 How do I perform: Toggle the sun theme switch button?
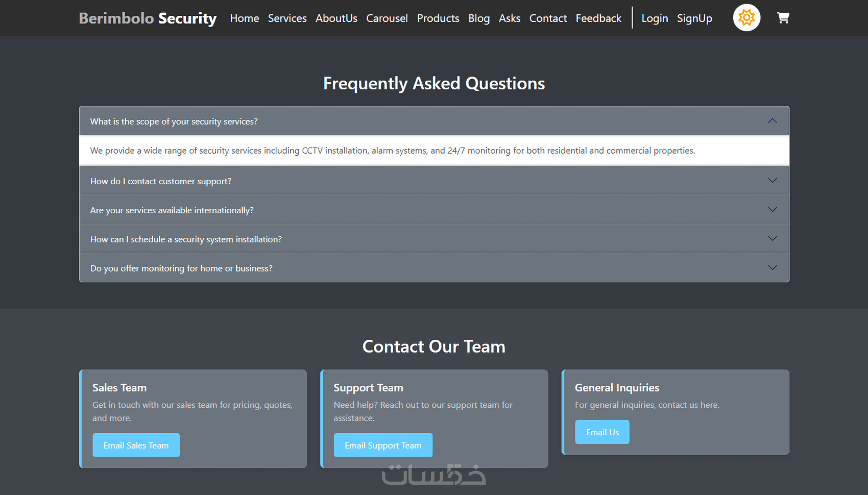point(746,18)
